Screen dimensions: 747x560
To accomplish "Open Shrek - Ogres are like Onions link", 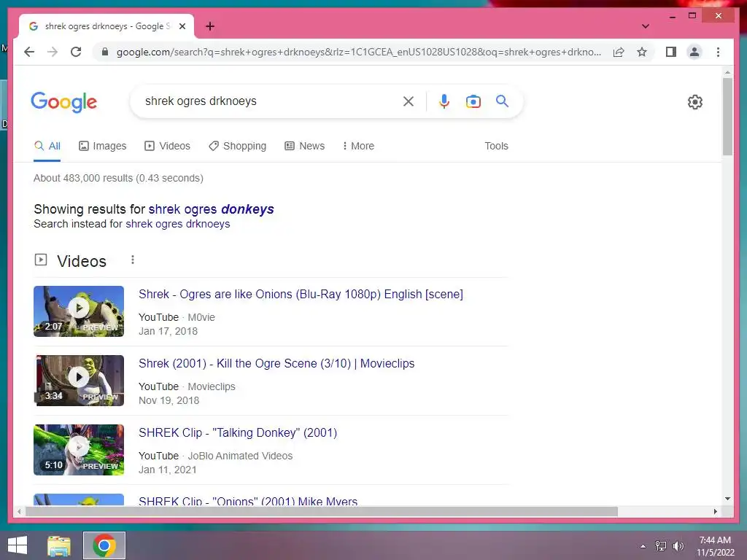I will click(x=301, y=295).
